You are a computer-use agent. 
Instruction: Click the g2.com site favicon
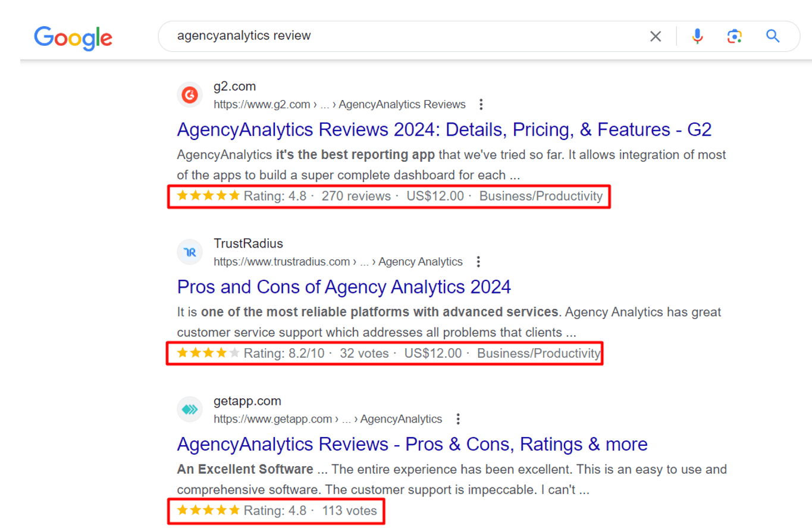(189, 95)
